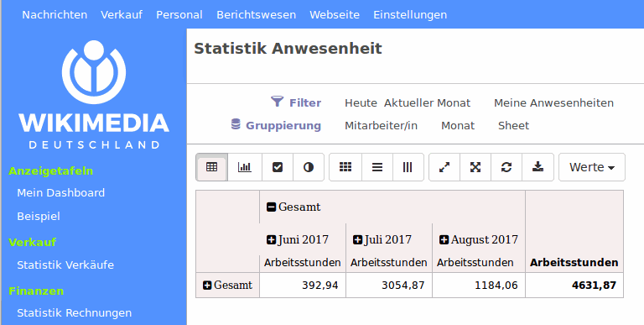This screenshot has height=325, width=644.
Task: Click Arbeitsstunden header under August 2017
Action: coord(475,263)
